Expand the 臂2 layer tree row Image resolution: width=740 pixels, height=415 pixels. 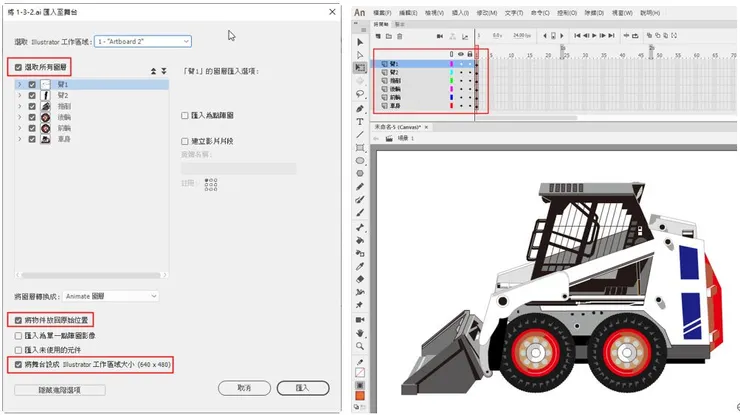pyautogui.click(x=19, y=95)
